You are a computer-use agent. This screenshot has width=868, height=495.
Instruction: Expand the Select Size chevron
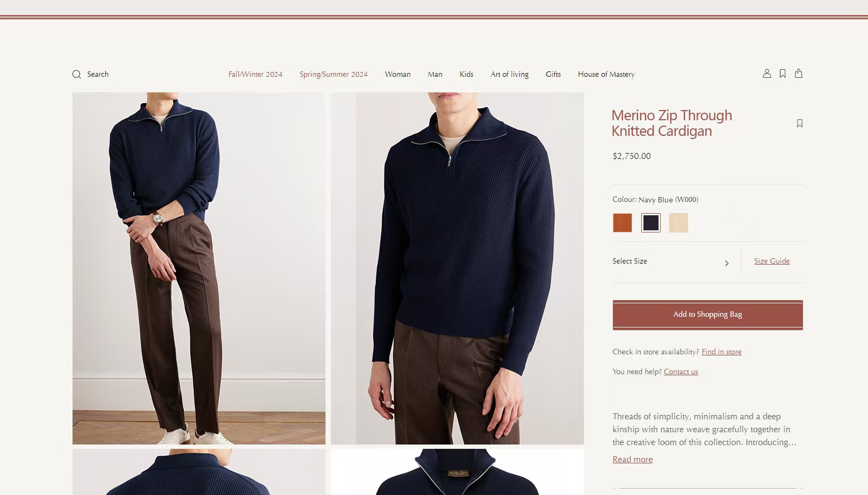tap(727, 263)
